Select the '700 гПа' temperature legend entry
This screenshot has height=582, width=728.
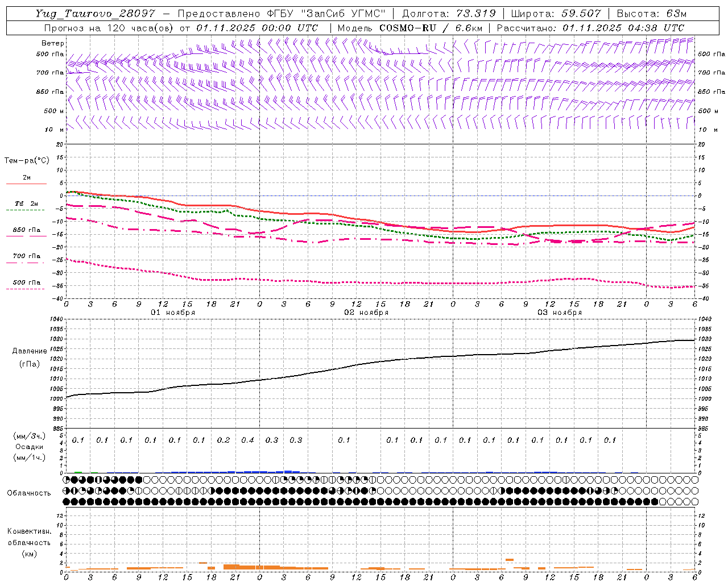tap(27, 256)
